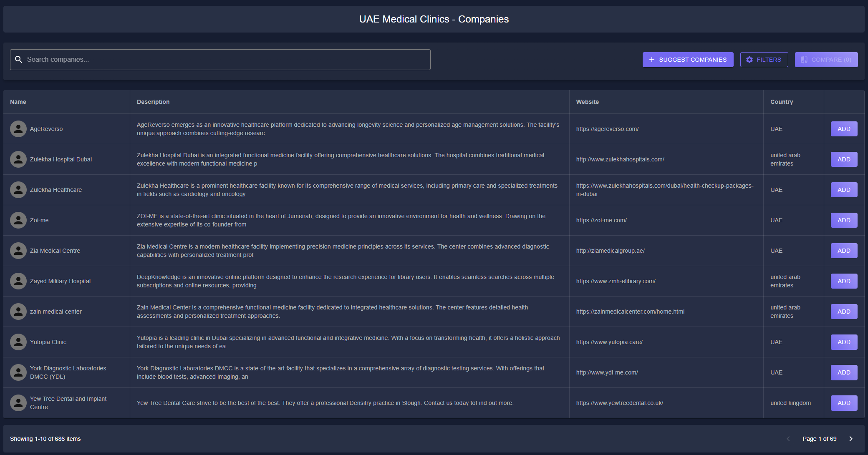Click the magnifier search icon
Screen dimensions: 868x455
(18, 60)
